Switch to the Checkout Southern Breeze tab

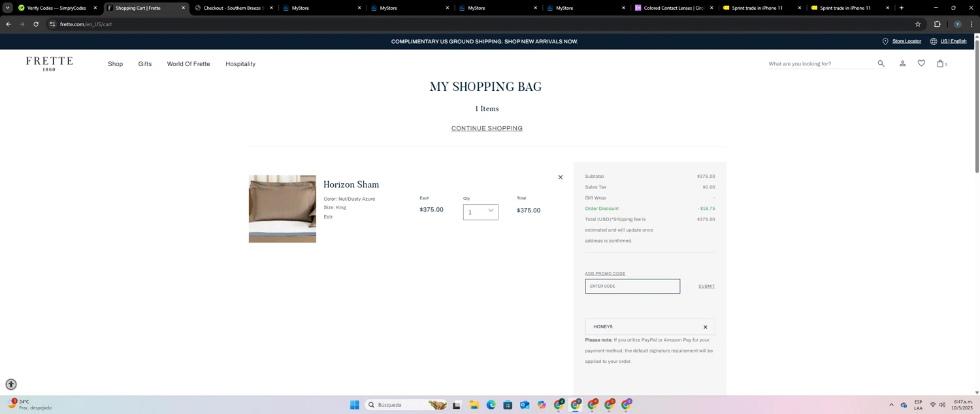point(232,8)
